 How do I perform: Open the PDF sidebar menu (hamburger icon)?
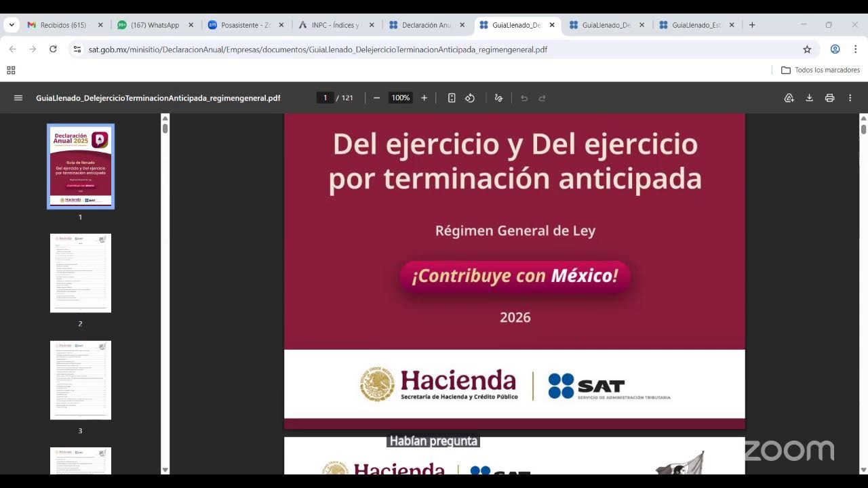pyautogui.click(x=18, y=98)
